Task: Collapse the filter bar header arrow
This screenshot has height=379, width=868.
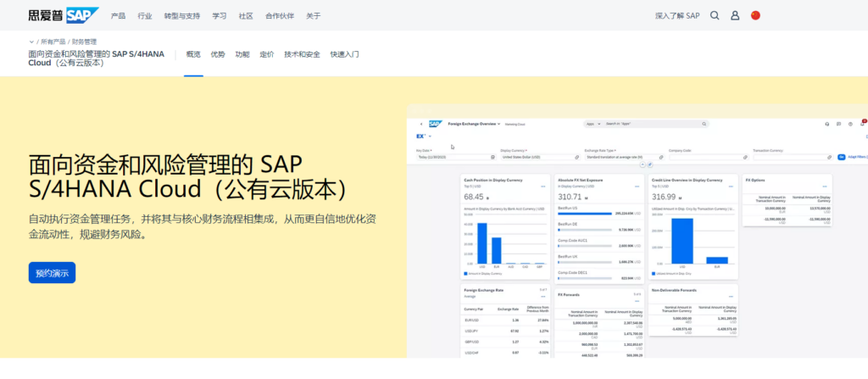Action: pos(643,164)
